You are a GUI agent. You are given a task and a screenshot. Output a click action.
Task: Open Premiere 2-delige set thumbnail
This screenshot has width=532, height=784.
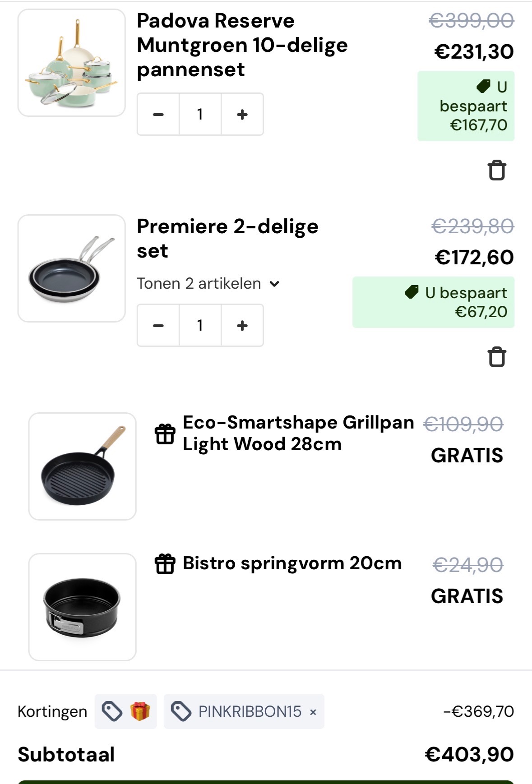pos(71,268)
